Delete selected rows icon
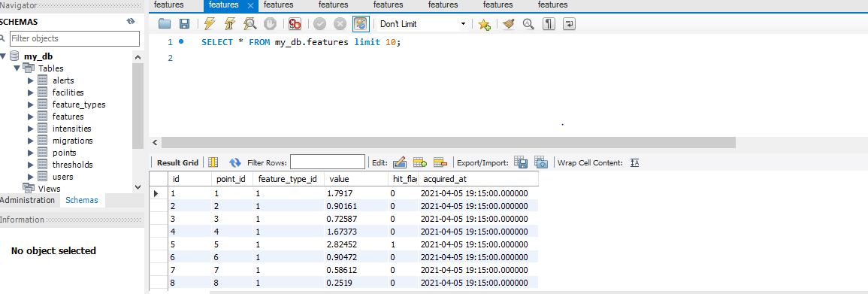The width and height of the screenshot is (868, 294). point(440,162)
